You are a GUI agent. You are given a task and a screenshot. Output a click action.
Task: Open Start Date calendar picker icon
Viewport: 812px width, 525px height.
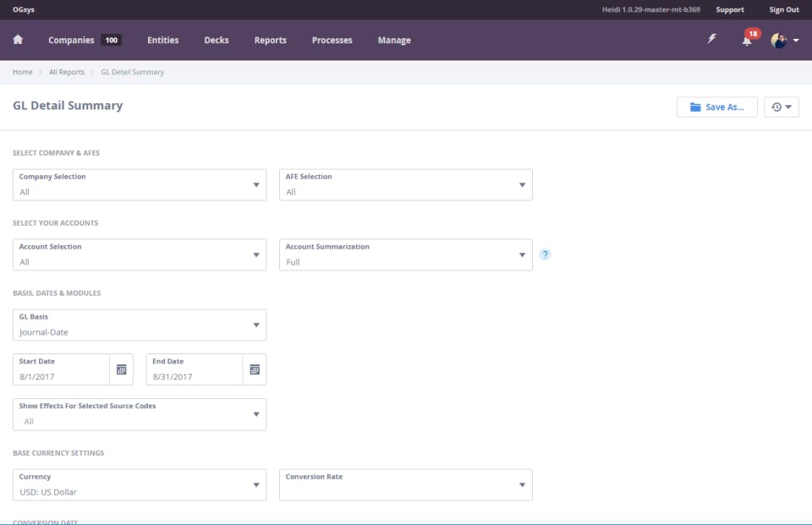pyautogui.click(x=121, y=369)
